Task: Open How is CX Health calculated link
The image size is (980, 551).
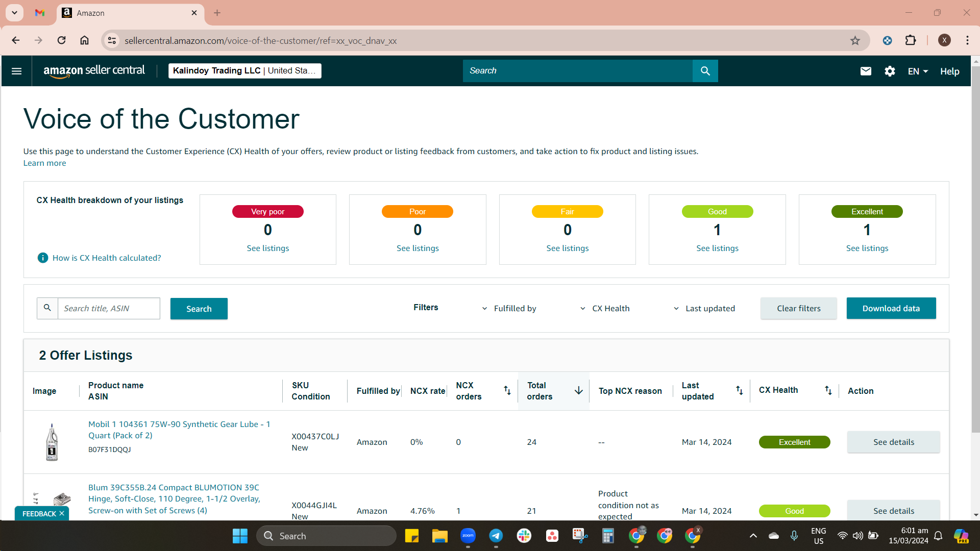Action: coord(107,258)
